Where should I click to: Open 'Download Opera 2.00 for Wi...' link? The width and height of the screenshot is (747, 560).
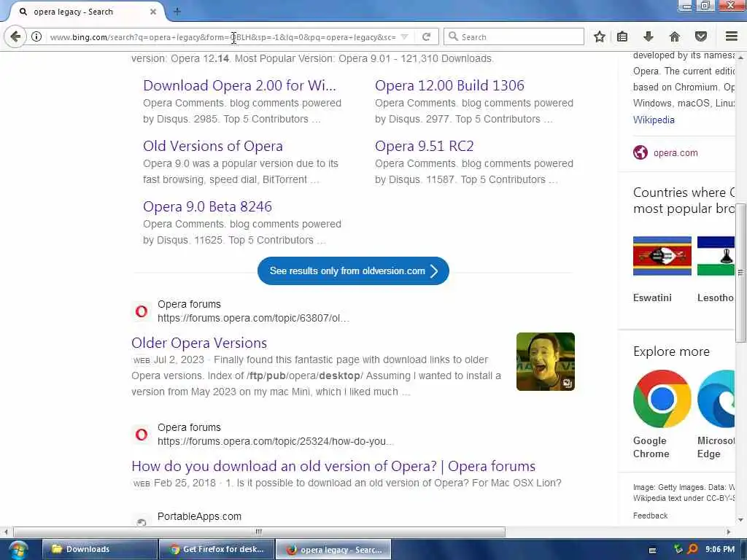pos(239,85)
